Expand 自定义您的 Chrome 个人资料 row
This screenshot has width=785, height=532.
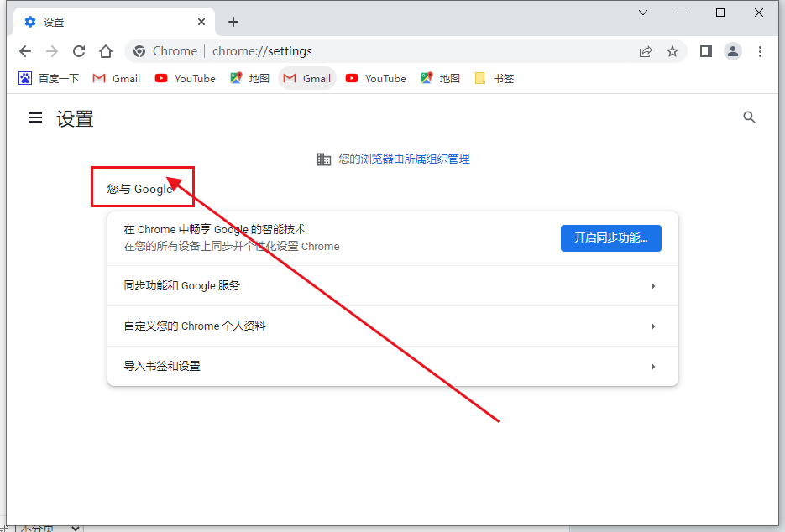click(393, 326)
